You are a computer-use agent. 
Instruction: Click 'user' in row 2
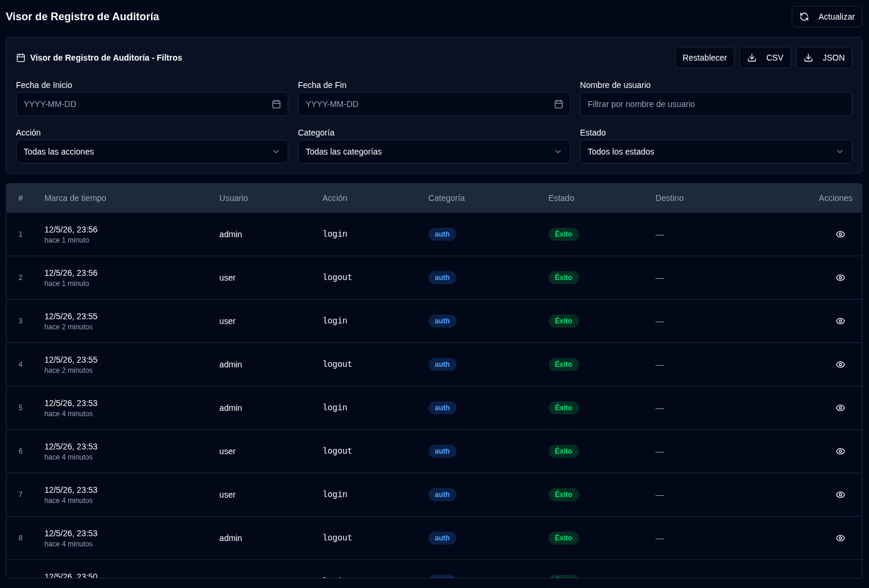[227, 278]
